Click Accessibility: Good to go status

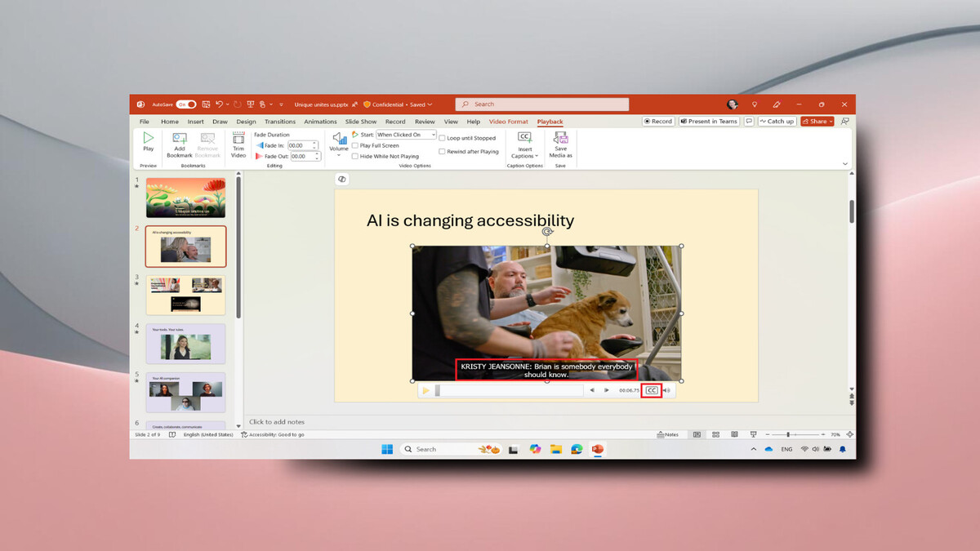click(x=274, y=434)
